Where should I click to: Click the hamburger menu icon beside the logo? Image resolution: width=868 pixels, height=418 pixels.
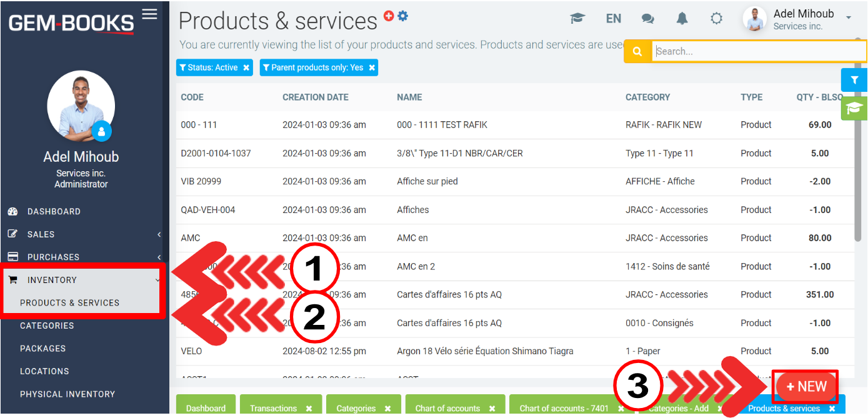tap(149, 14)
